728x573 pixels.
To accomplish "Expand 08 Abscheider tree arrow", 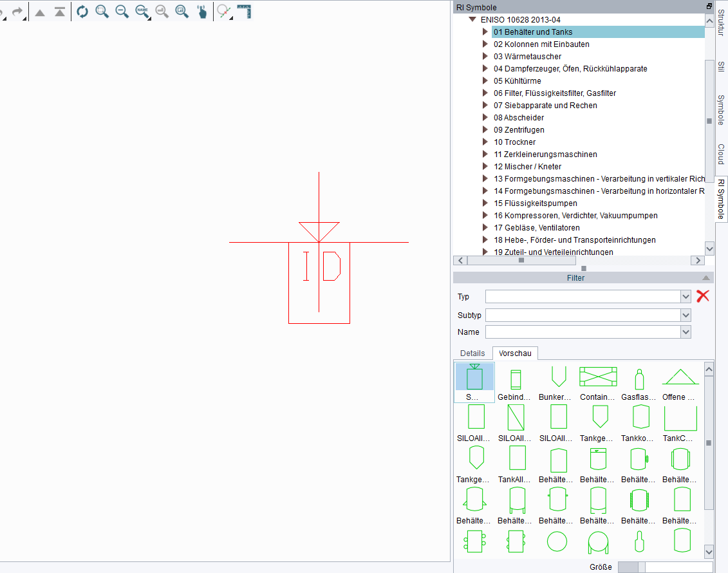I will pos(485,117).
